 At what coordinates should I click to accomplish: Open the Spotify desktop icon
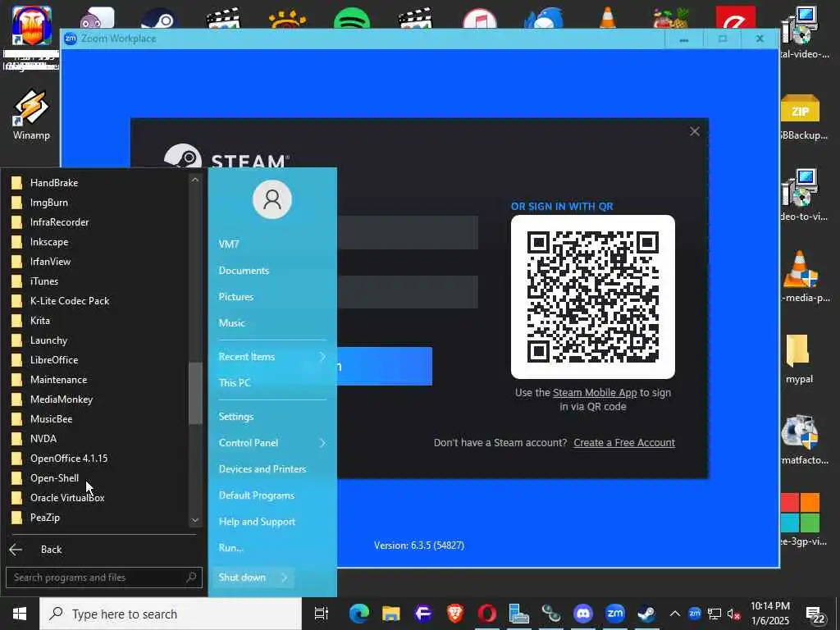[x=351, y=18]
